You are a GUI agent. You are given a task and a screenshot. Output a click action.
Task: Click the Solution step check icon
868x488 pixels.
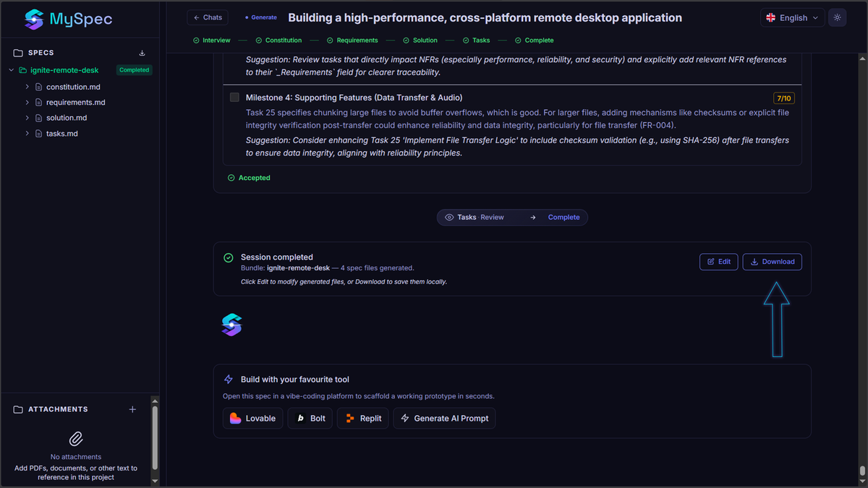tap(406, 40)
